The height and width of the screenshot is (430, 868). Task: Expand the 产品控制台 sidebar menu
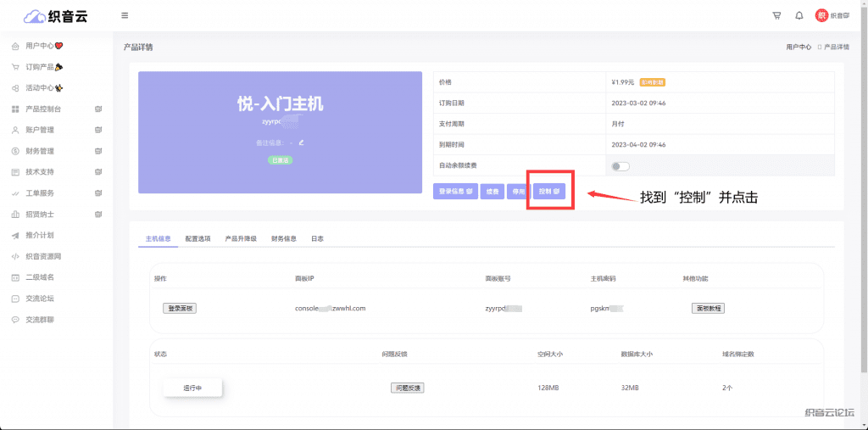tap(56, 109)
